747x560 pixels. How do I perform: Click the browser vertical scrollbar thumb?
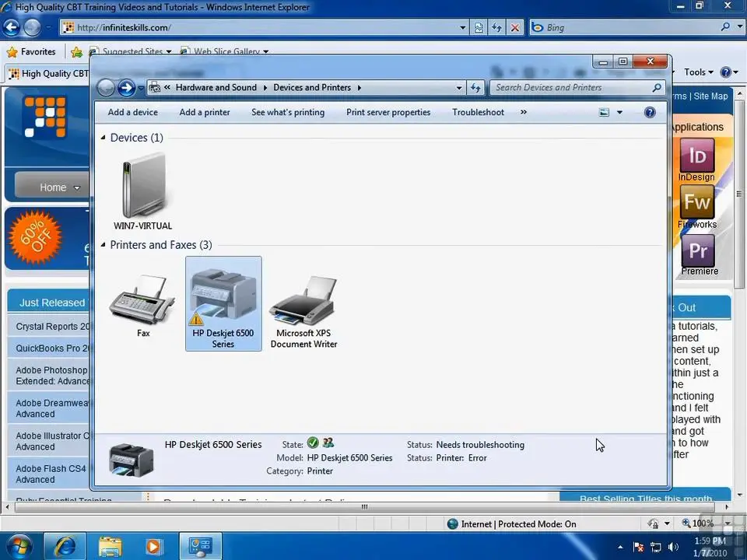(x=739, y=194)
